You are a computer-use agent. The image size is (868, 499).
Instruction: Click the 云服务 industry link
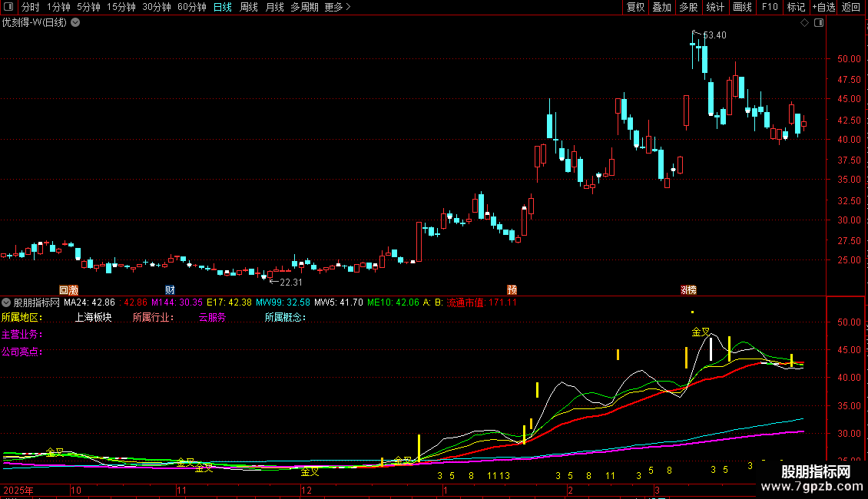(213, 318)
